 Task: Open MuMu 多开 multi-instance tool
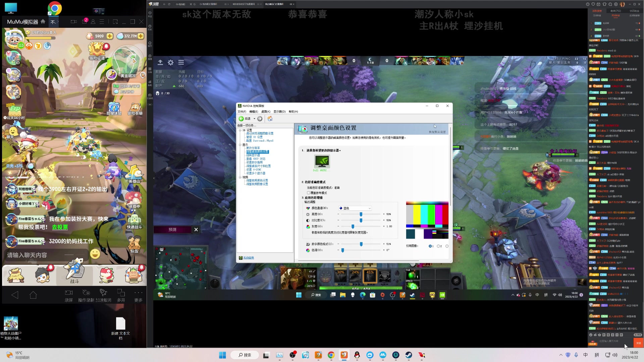point(121,296)
